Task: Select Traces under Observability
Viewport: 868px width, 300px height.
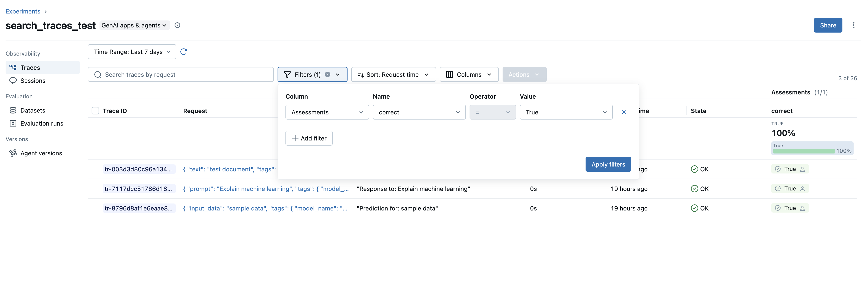Action: click(x=31, y=67)
